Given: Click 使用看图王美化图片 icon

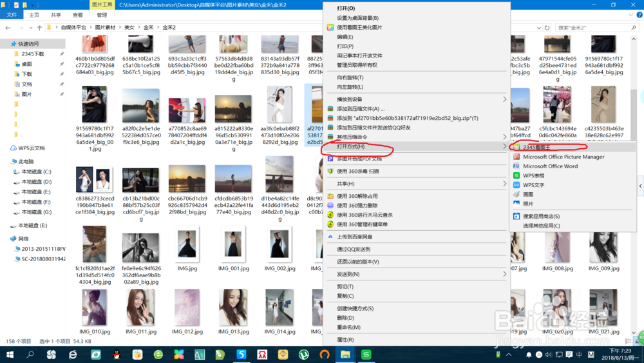Looking at the screenshot, I should tap(330, 27).
